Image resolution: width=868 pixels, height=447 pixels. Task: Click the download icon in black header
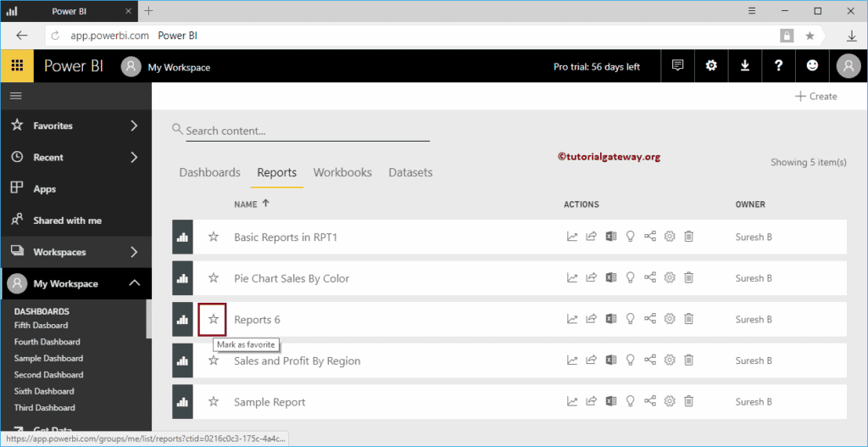tap(745, 66)
